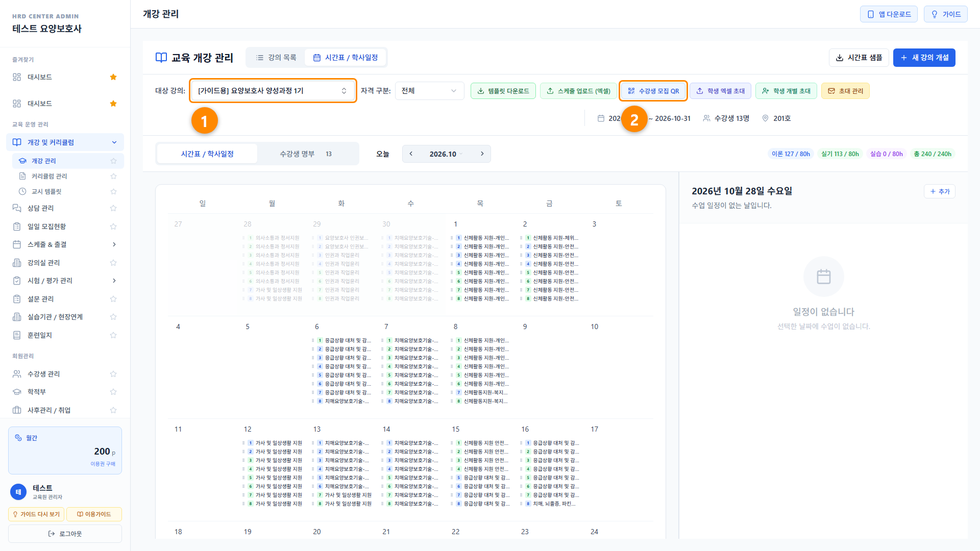Switch to 시간표 / 학사일정 top view

click(346, 58)
